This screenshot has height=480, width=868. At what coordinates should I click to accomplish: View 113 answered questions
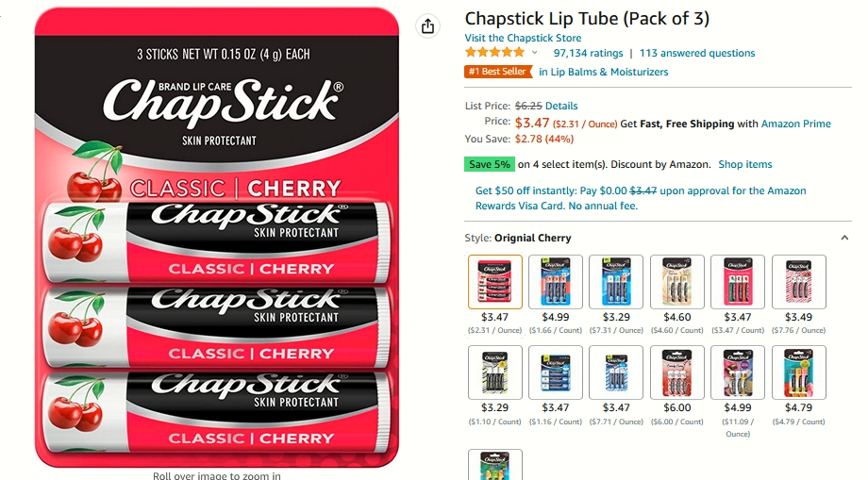[697, 53]
